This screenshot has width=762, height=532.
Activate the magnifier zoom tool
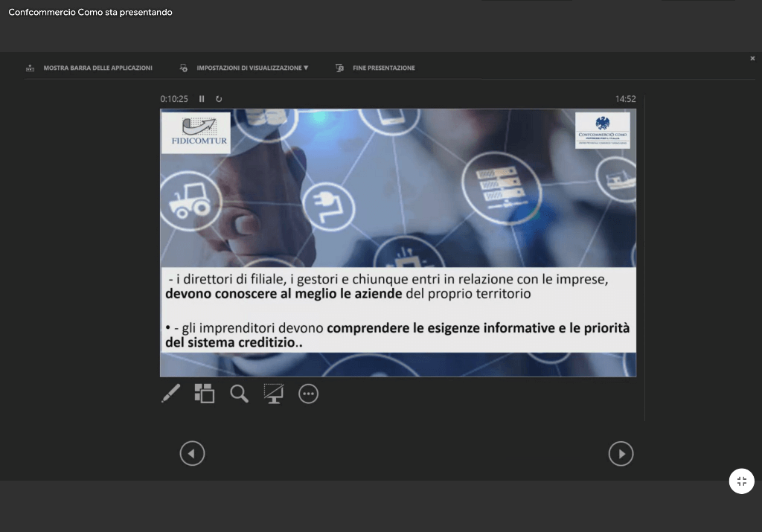239,394
